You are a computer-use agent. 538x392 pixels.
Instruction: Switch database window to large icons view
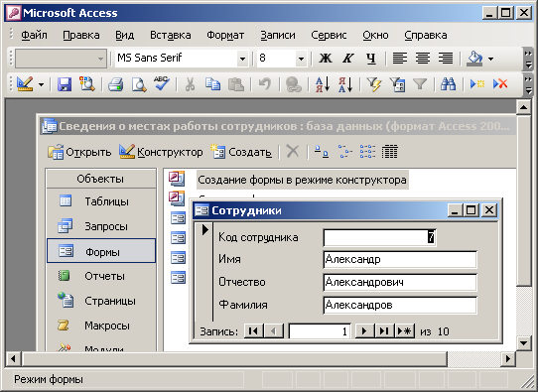coord(322,151)
